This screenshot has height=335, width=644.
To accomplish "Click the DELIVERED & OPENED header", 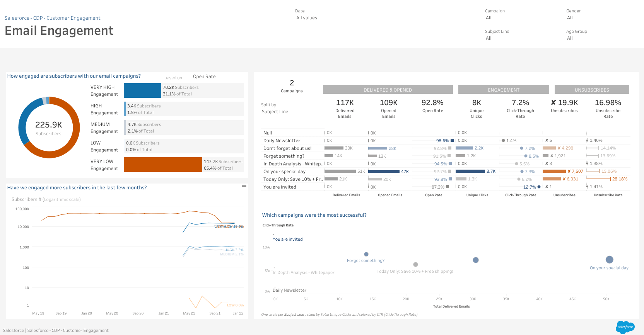I will click(388, 90).
